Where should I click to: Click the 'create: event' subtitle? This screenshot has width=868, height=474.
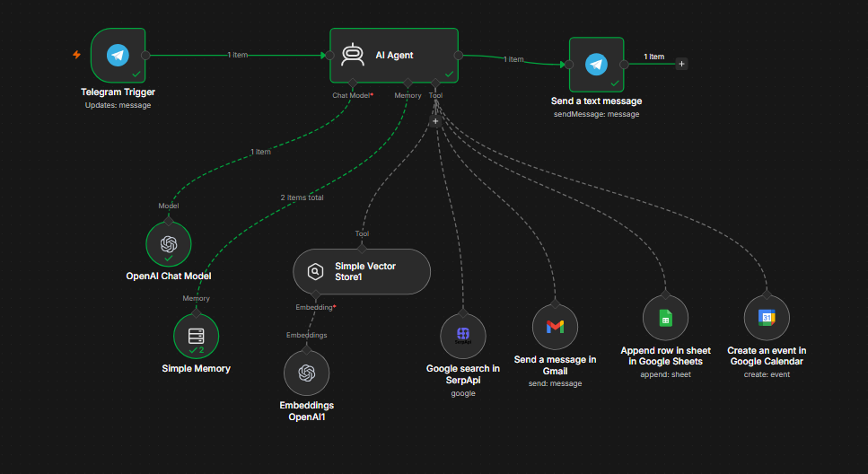tap(767, 375)
